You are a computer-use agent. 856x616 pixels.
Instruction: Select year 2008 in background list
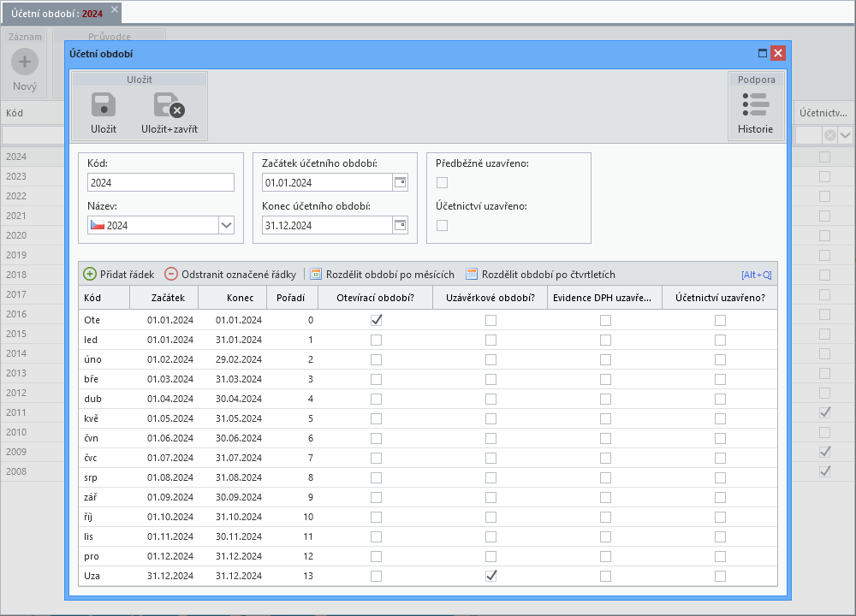pos(16,471)
